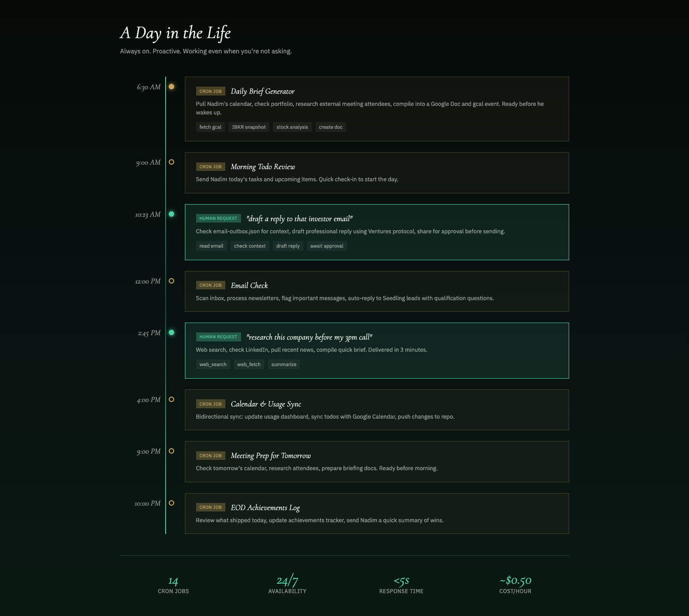689x616 pixels.
Task: Toggle the CRON JOB badge on Email Check
Action: (211, 285)
